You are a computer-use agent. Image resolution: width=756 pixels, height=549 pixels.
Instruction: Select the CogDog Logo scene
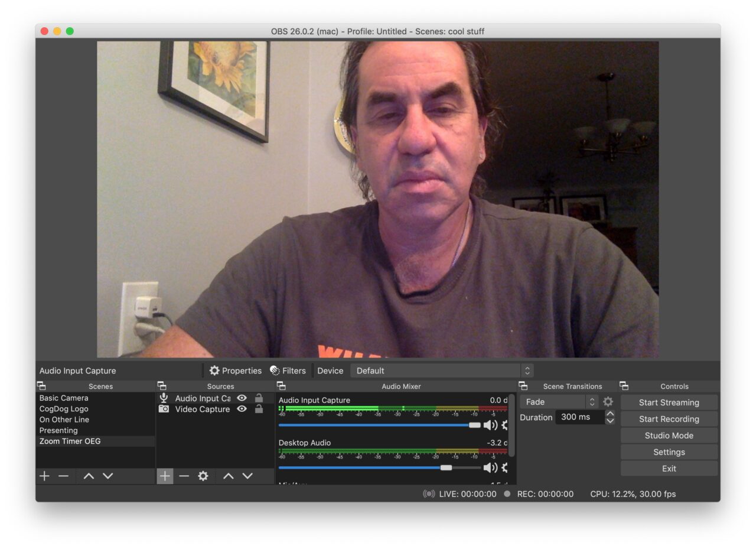[95, 408]
